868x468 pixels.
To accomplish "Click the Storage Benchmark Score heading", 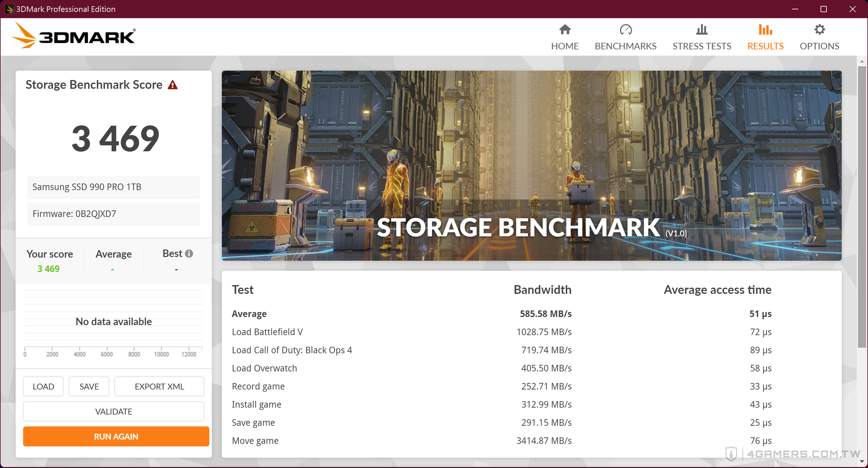I will (x=94, y=85).
